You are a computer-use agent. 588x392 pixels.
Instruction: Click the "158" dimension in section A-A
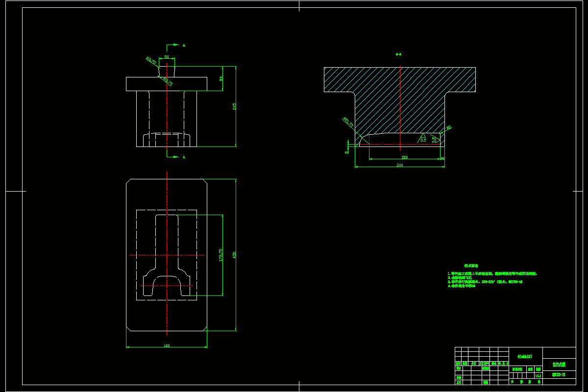tap(405, 157)
